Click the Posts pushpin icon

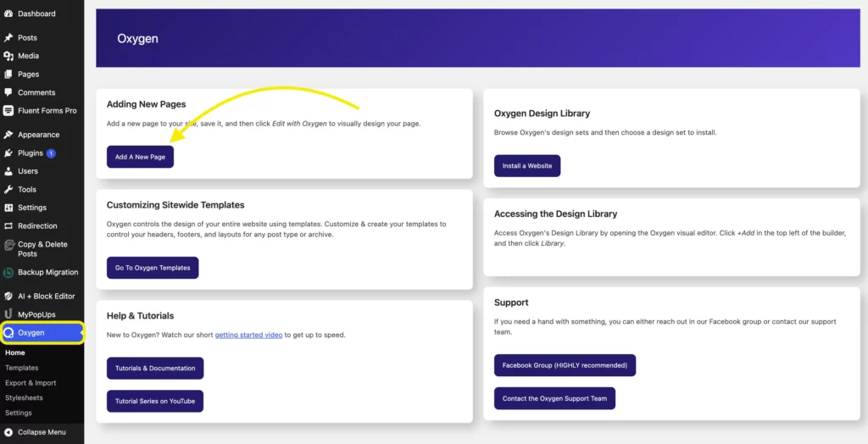(x=8, y=37)
